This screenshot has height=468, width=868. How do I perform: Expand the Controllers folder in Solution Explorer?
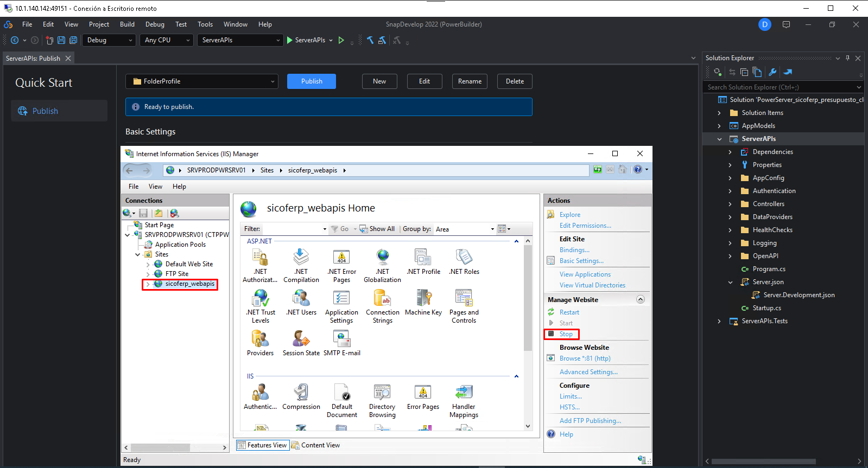coord(730,204)
